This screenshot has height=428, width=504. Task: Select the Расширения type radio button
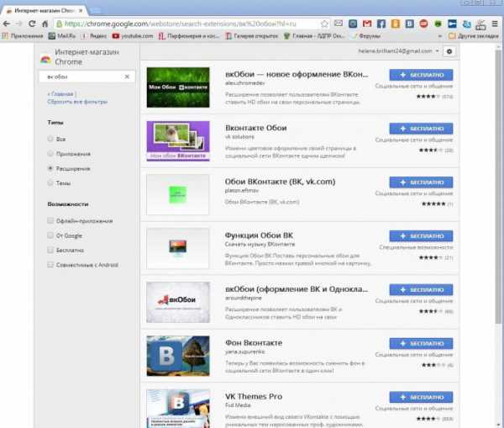(x=50, y=168)
